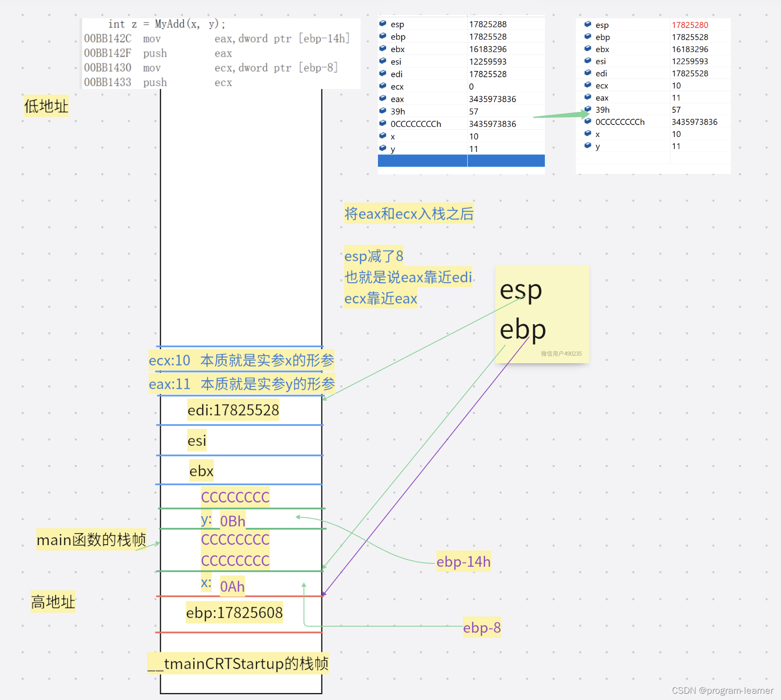Click the y variable icon in right watch panel
Screen dimensions: 781x700
click(587, 145)
